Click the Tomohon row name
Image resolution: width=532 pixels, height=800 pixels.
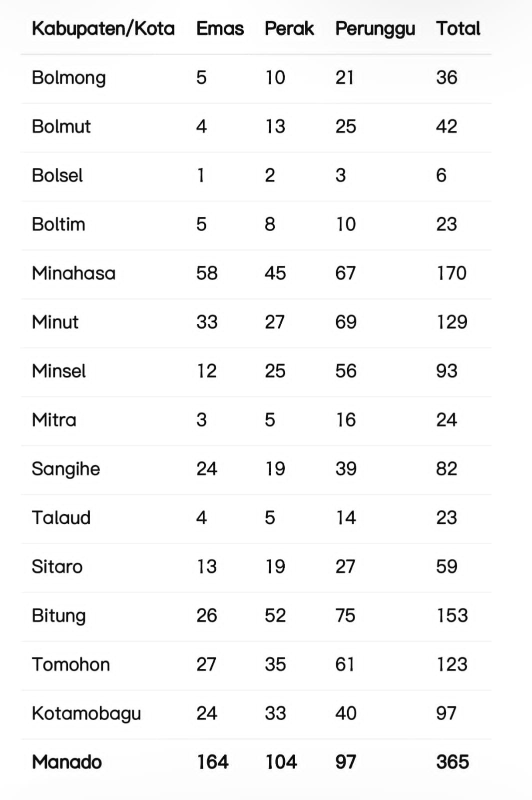(x=71, y=664)
